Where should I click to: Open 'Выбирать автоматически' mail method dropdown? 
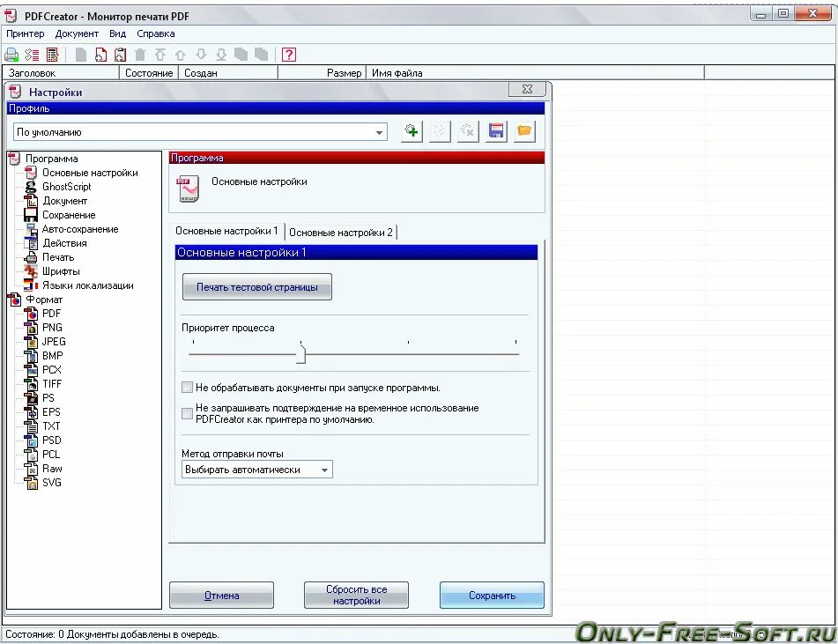tap(324, 470)
